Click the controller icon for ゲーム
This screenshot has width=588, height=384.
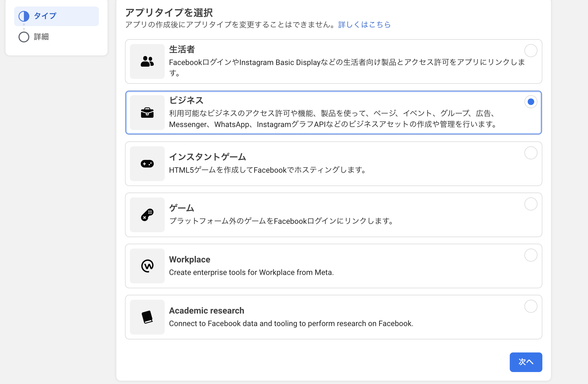pos(147,215)
